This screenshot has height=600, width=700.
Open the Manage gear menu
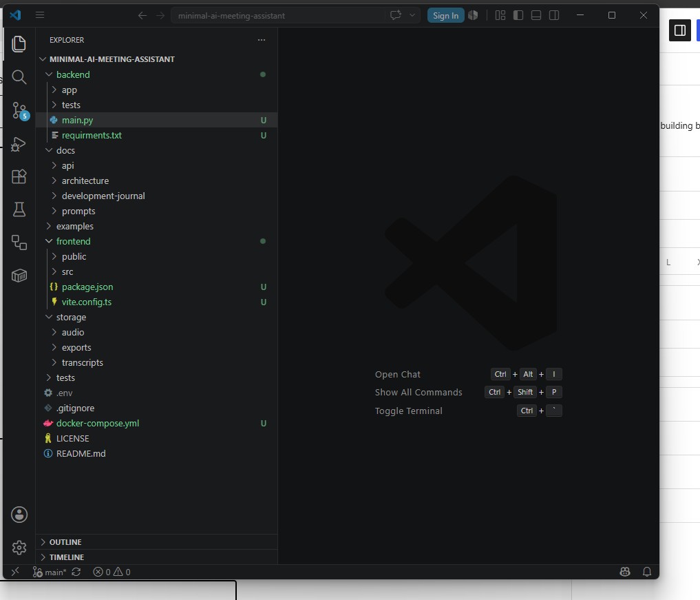pos(19,548)
